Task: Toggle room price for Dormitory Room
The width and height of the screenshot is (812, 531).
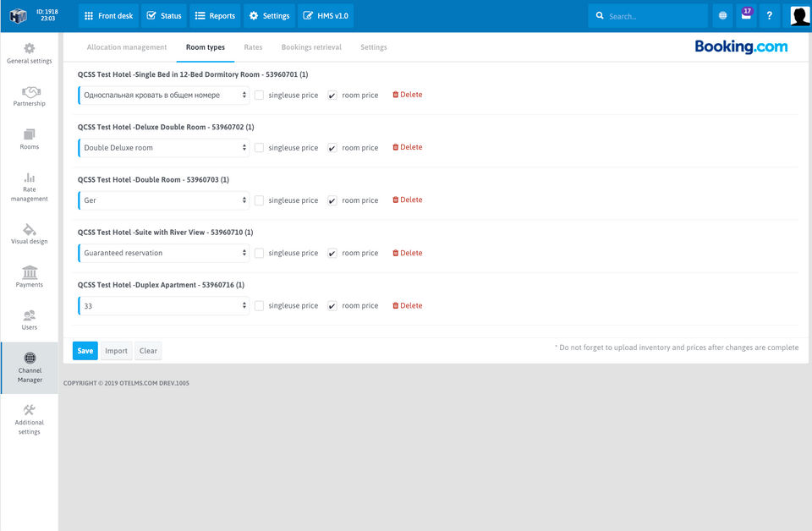Action: [x=332, y=96]
